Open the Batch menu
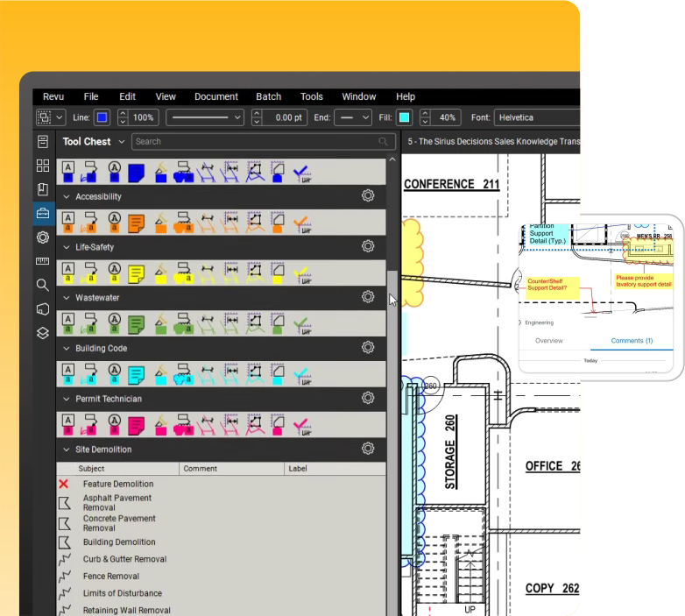This screenshot has height=616, width=685. 268,96
